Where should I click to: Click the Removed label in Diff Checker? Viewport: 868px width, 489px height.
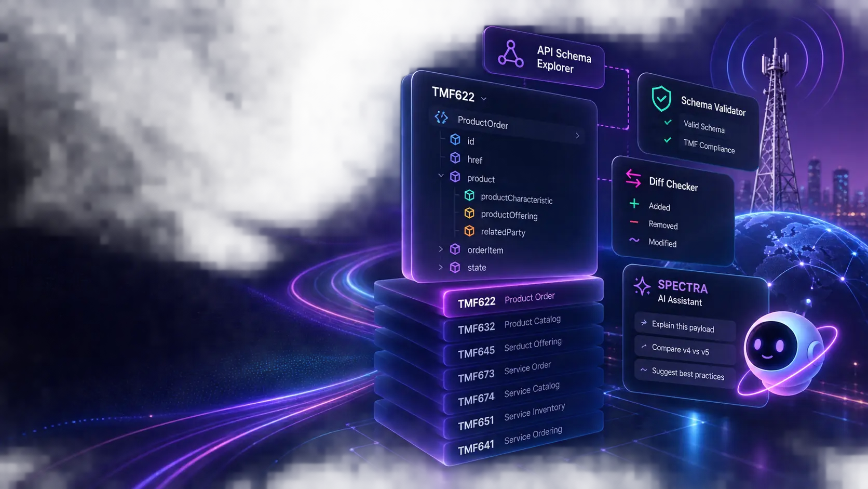coord(663,225)
